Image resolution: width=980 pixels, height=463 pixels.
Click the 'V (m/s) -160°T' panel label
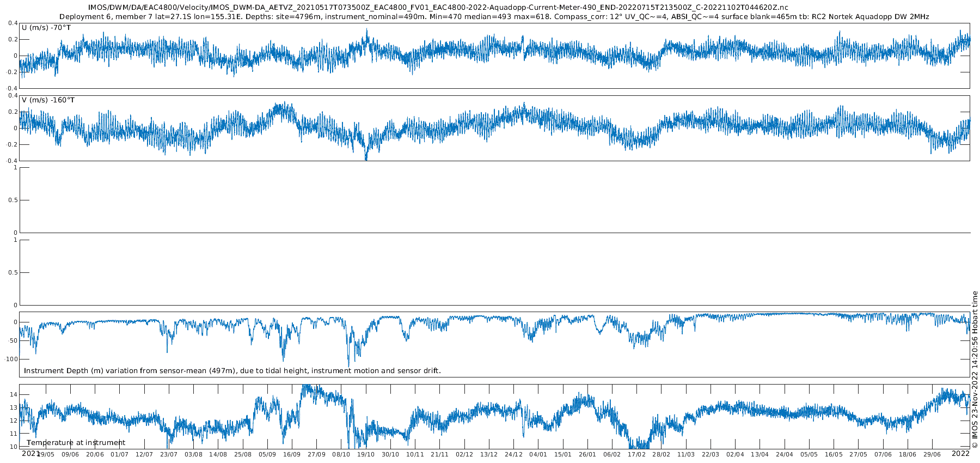click(48, 100)
